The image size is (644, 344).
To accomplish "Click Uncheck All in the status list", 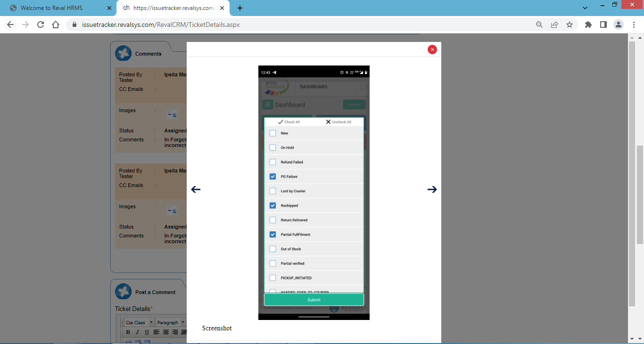I will pyautogui.click(x=339, y=122).
